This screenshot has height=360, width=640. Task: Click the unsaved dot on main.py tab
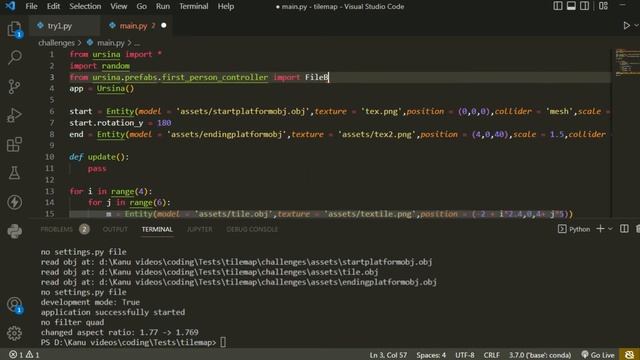coord(164,25)
